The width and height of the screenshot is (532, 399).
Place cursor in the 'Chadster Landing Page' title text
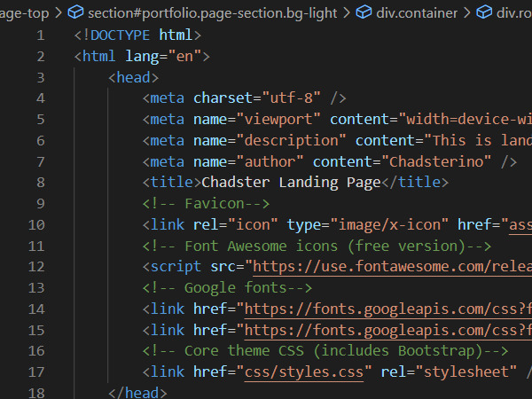click(291, 182)
